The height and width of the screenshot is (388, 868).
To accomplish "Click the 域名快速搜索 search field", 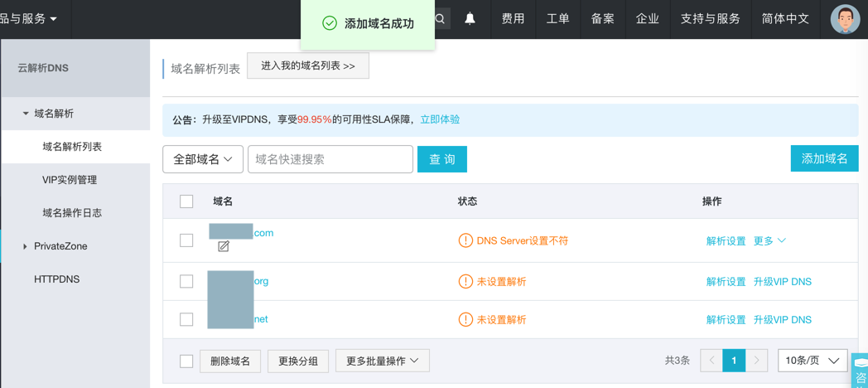I will click(x=330, y=159).
